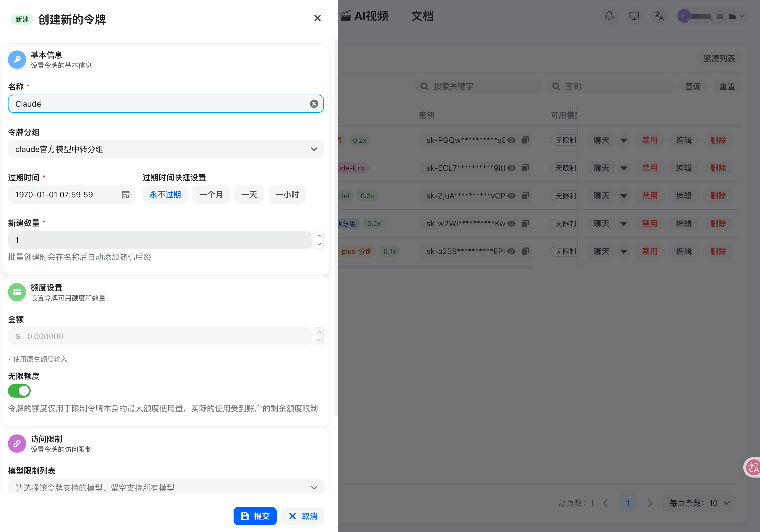This screenshot has width=760, height=532.
Task: Select the 一天 quick expiry option
Action: coord(249,195)
